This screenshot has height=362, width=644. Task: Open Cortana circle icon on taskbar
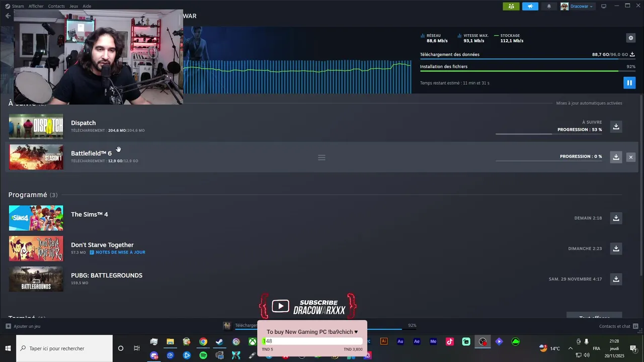pyautogui.click(x=121, y=348)
